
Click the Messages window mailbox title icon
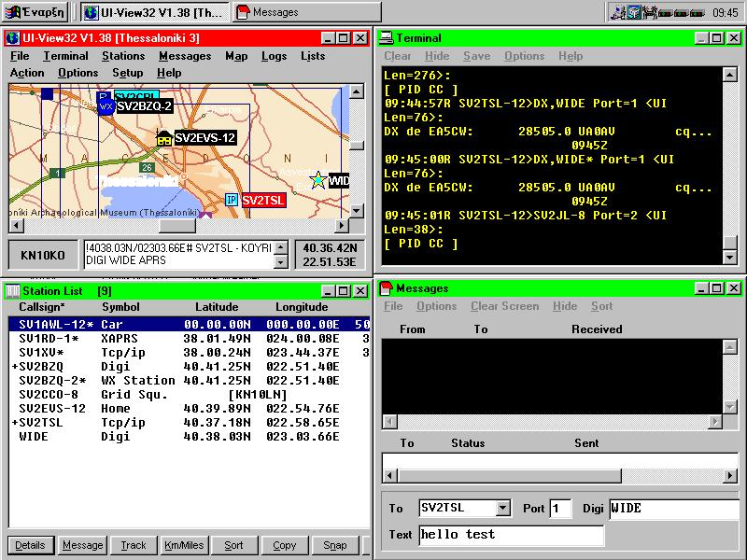tap(387, 288)
